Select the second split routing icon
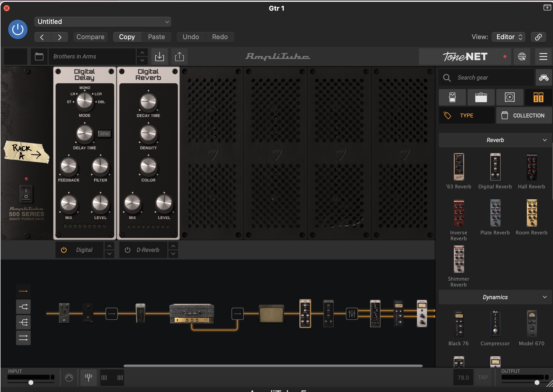This screenshot has height=392, width=553. point(23,307)
